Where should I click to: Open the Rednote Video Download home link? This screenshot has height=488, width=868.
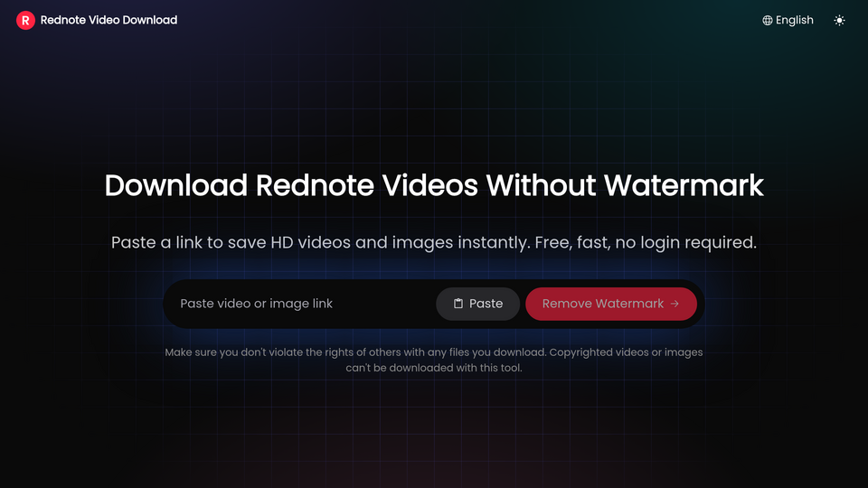coord(97,21)
